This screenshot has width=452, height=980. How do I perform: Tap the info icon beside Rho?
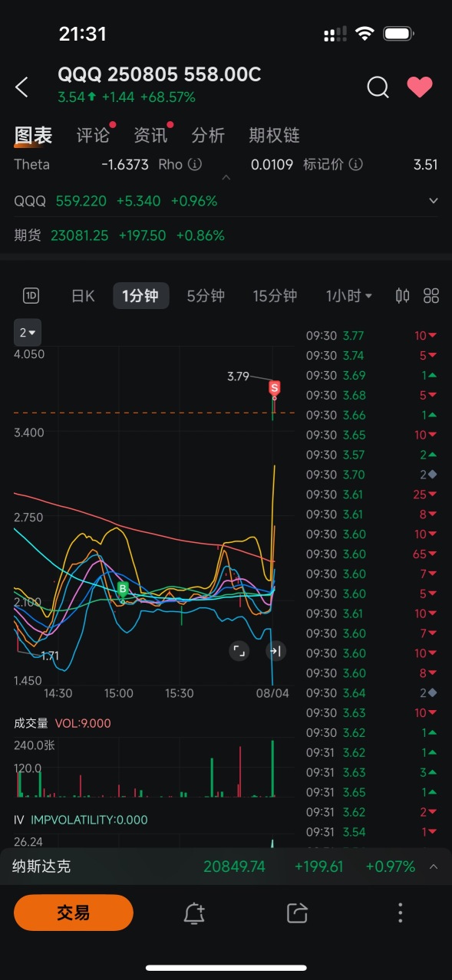tap(195, 164)
